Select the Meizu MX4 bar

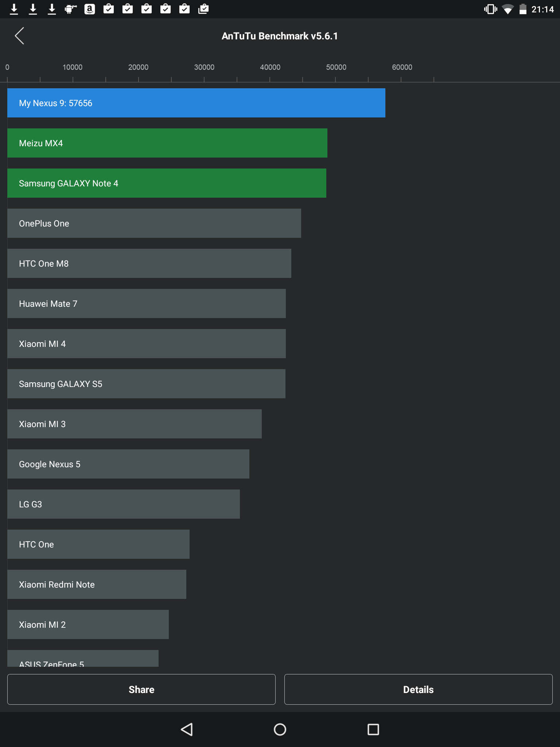[167, 143]
